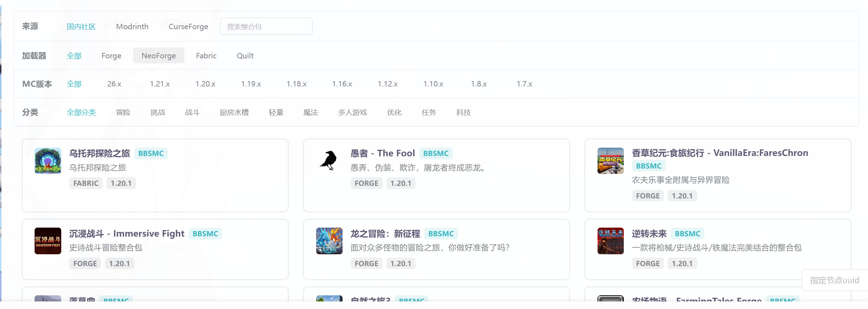Viewport: 868px width, 309px height.
Task: Click the FABRIC tag on 乌托邦探险之旅
Action: 86,183
